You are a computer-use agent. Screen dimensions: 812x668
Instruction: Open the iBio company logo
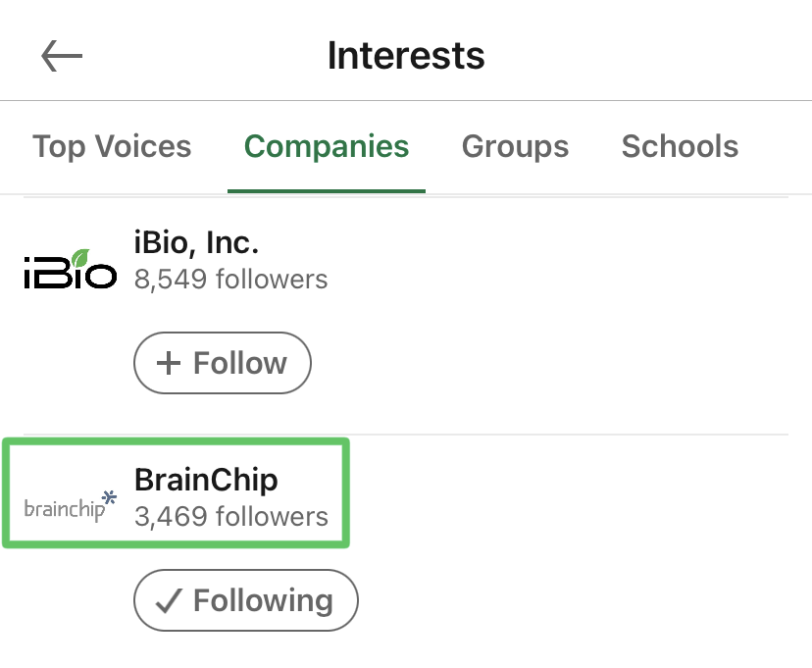(71, 269)
